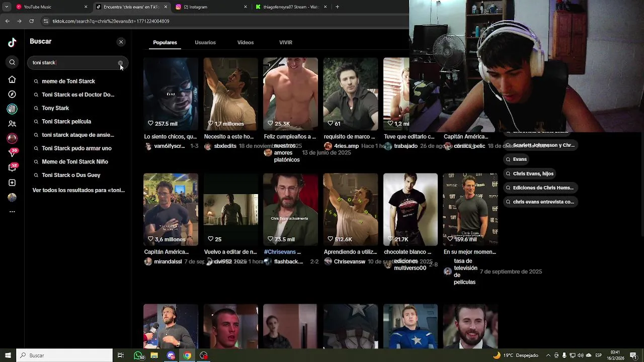Open video with 257.5 mil likes
The width and height of the screenshot is (644, 362).
click(171, 94)
